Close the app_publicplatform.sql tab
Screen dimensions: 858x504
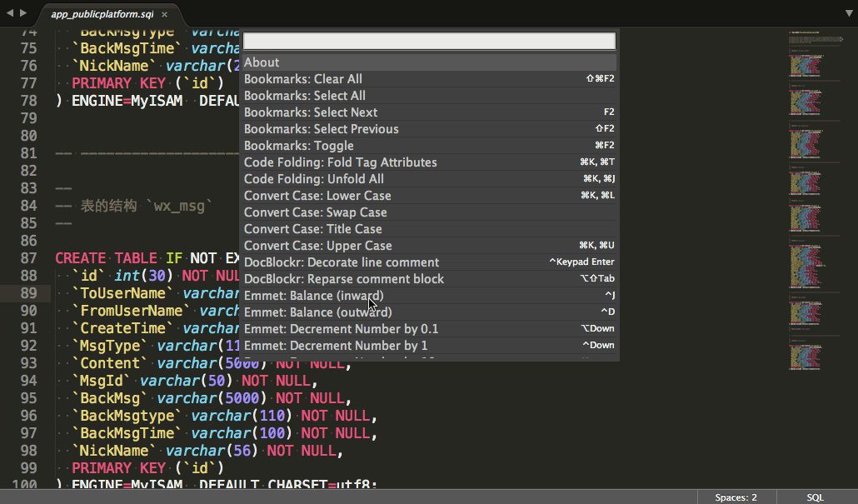pyautogui.click(x=164, y=15)
